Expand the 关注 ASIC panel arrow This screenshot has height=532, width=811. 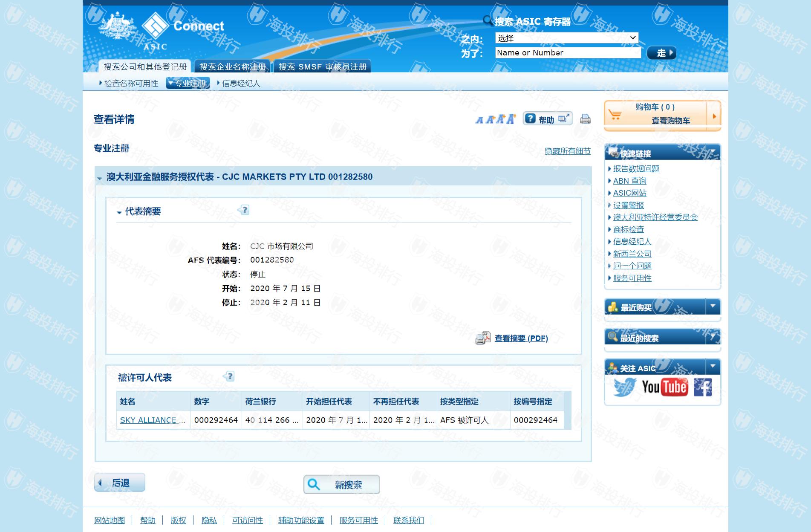[713, 367]
